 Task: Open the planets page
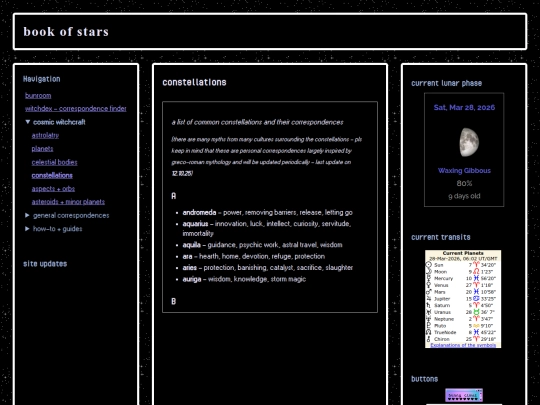[x=42, y=148]
